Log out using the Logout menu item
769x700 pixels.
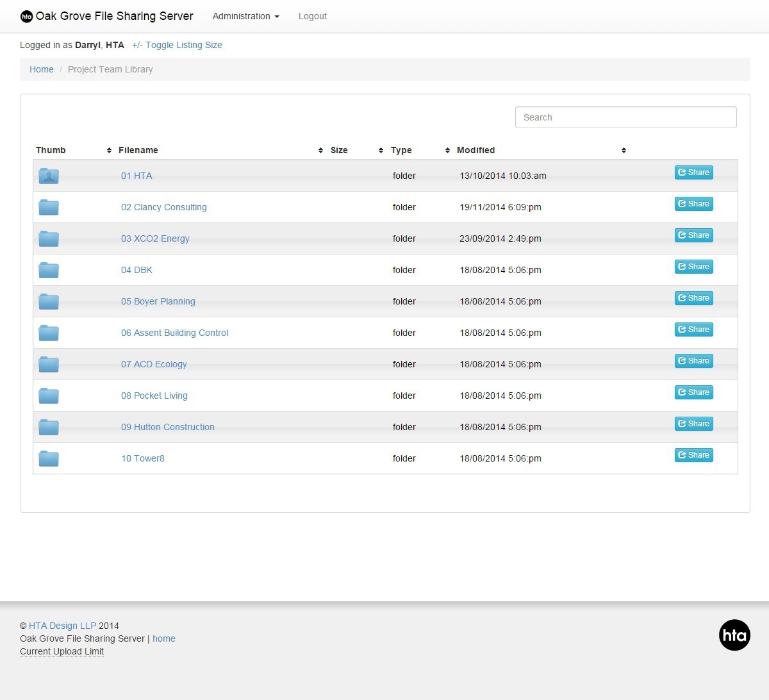(312, 16)
